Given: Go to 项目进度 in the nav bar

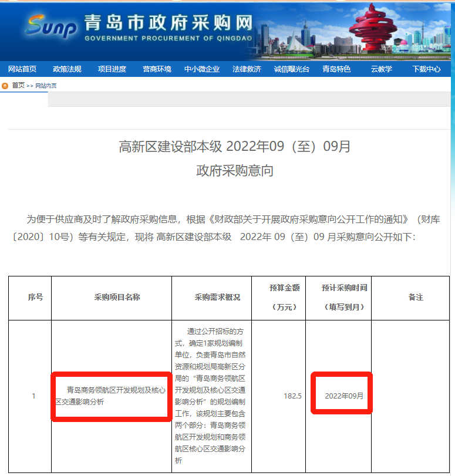Looking at the screenshot, I should pyautogui.click(x=112, y=69).
